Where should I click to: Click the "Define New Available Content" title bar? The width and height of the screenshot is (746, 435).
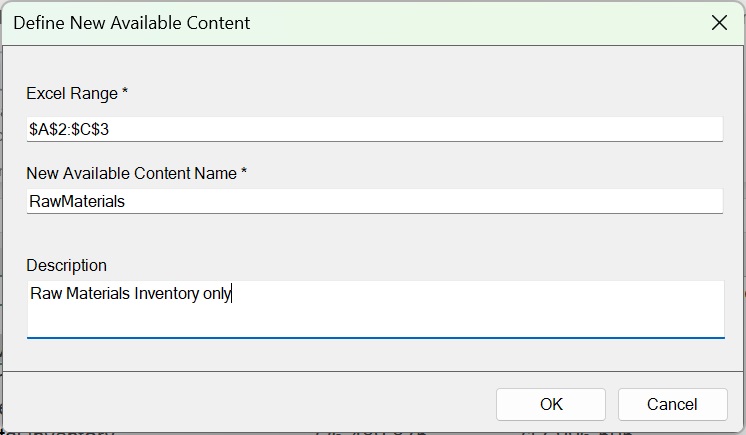[132, 22]
